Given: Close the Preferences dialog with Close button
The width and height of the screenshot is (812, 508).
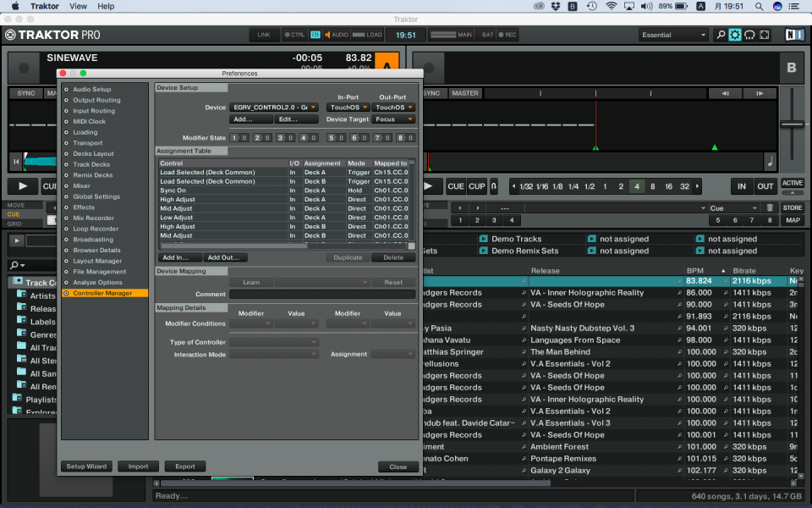Looking at the screenshot, I should click(x=398, y=467).
